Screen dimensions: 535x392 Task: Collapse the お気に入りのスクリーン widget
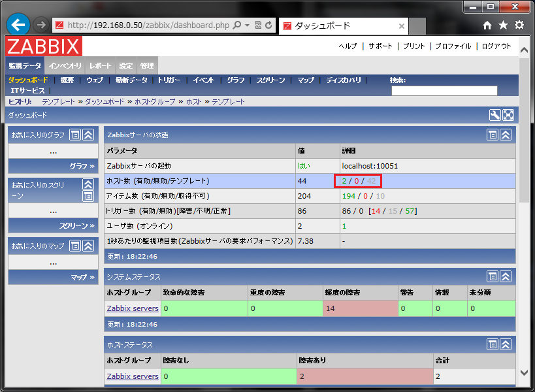[x=88, y=184]
